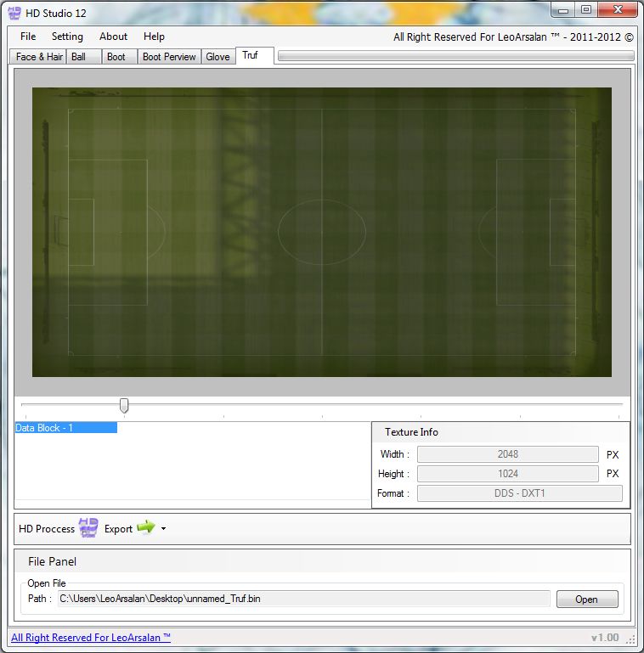Switch to the Glove tab

tap(217, 57)
